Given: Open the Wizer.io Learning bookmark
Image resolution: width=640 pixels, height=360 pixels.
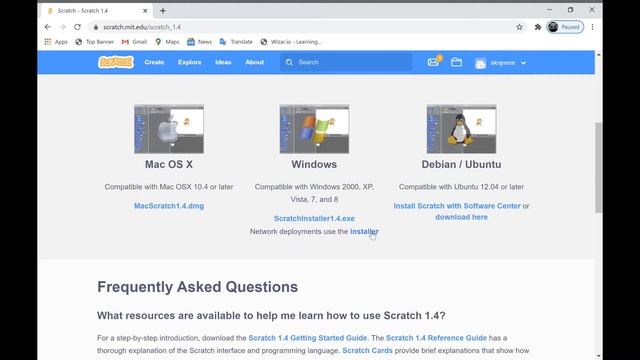Looking at the screenshot, I should (291, 42).
